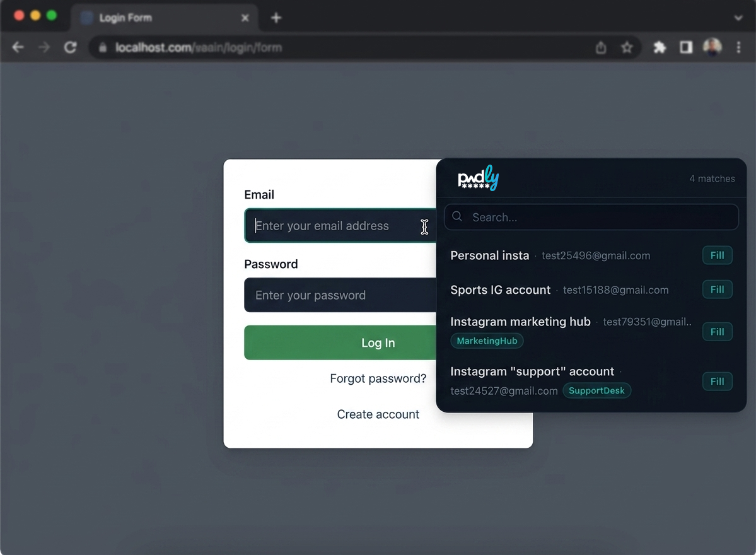Click the Password field label
This screenshot has height=555, width=756.
coord(271,264)
